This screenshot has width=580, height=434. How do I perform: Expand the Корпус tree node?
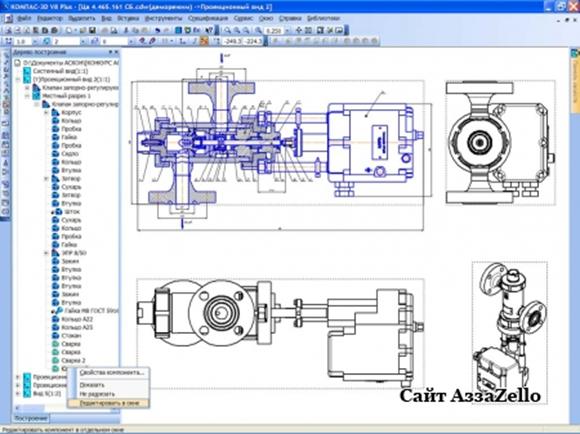[x=47, y=112]
